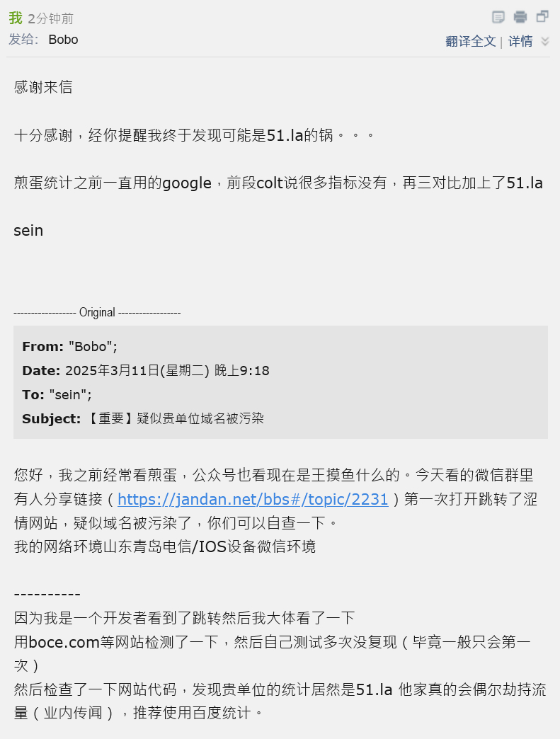The image size is (560, 739).
Task: Click 翻译全文 to translate the full message
Action: [470, 42]
